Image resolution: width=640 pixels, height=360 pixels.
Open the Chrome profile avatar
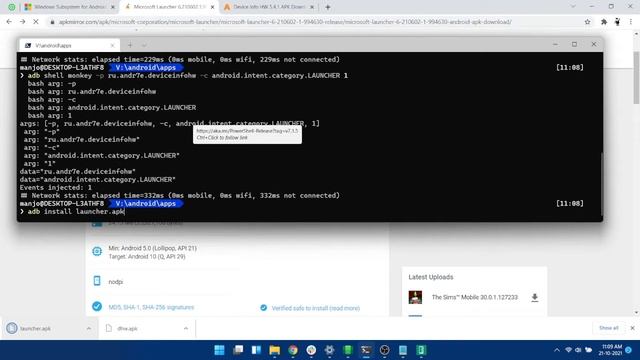(618, 22)
